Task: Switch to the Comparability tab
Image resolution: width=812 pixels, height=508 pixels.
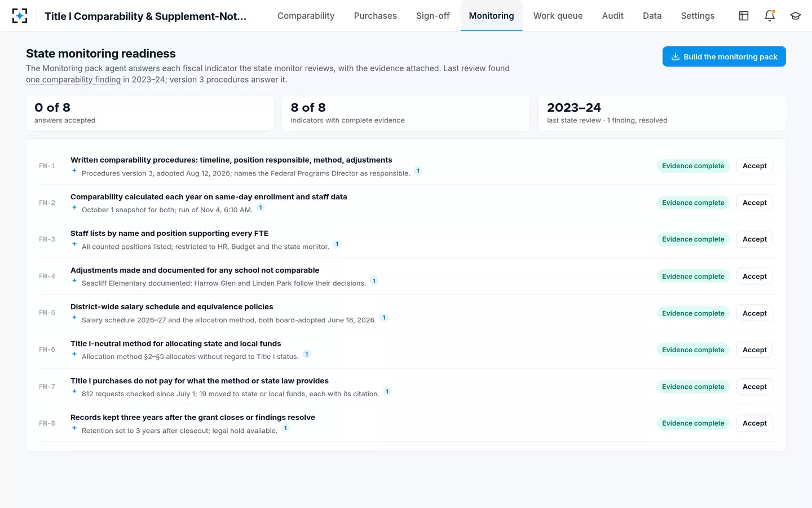Action: coord(306,16)
